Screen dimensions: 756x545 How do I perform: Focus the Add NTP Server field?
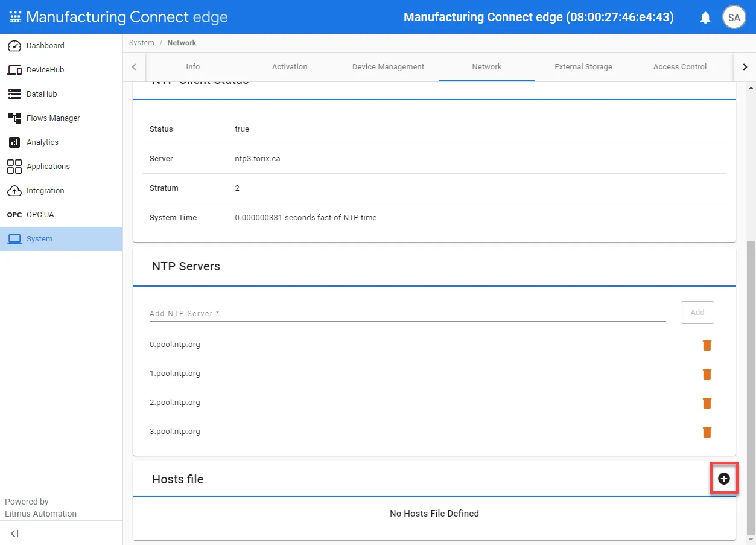(408, 313)
